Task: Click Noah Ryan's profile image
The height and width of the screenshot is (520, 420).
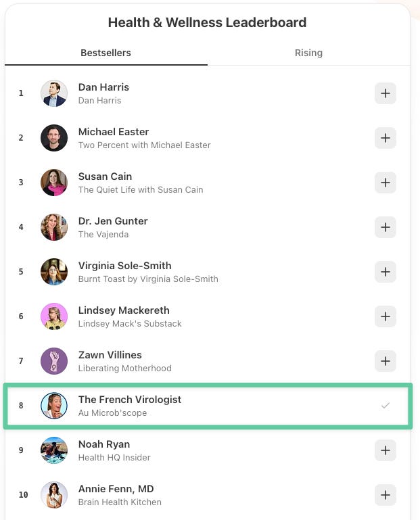Action: tap(54, 450)
